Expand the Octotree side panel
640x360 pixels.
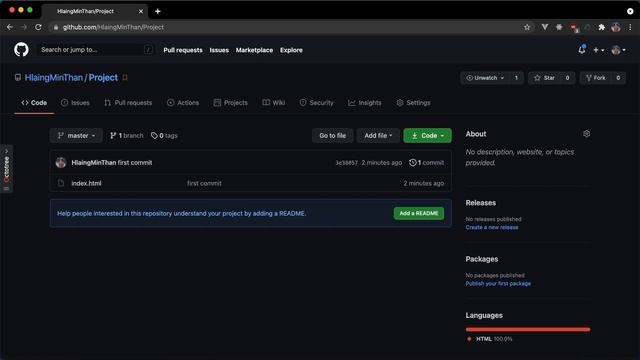click(6, 169)
